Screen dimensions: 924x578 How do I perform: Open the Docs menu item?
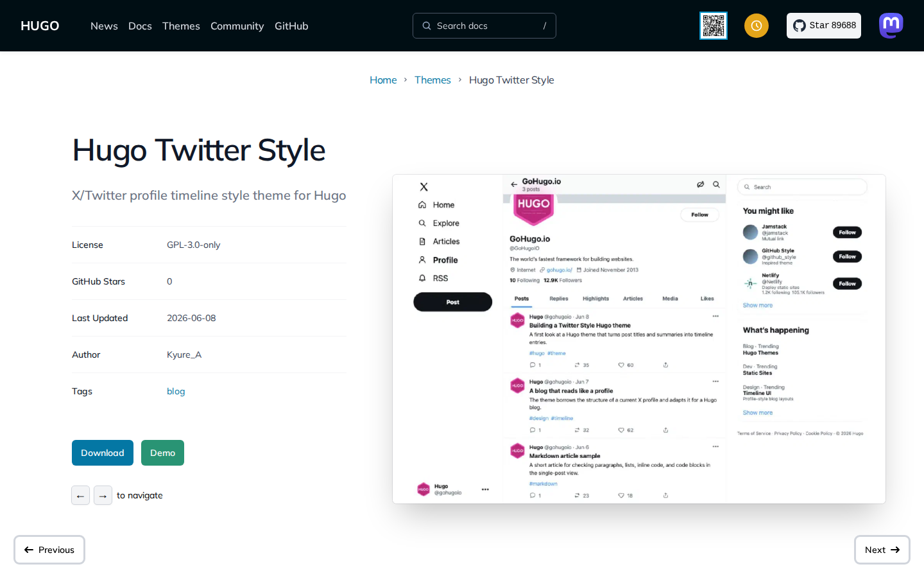point(140,26)
